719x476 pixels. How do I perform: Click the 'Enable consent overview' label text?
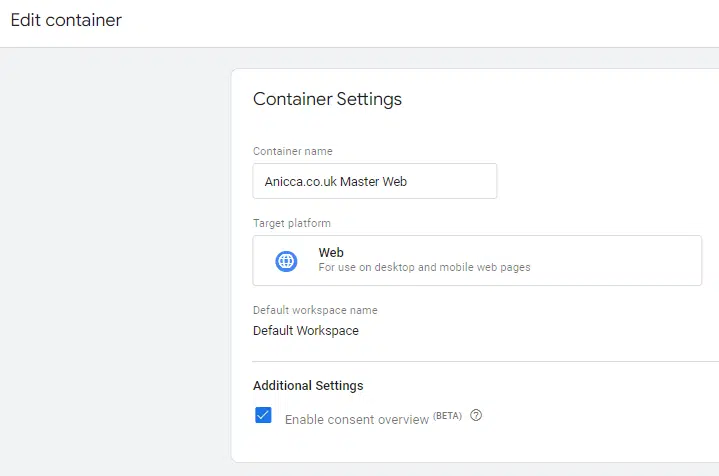[x=357, y=420]
